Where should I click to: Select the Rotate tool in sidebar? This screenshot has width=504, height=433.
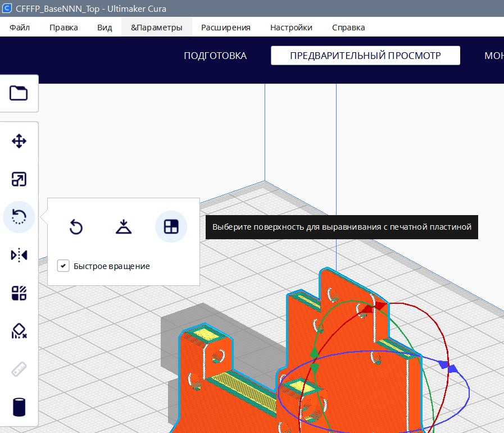coord(19,217)
